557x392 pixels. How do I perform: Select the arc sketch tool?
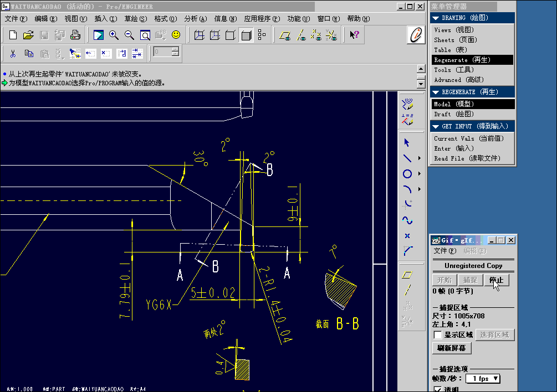[x=407, y=189]
